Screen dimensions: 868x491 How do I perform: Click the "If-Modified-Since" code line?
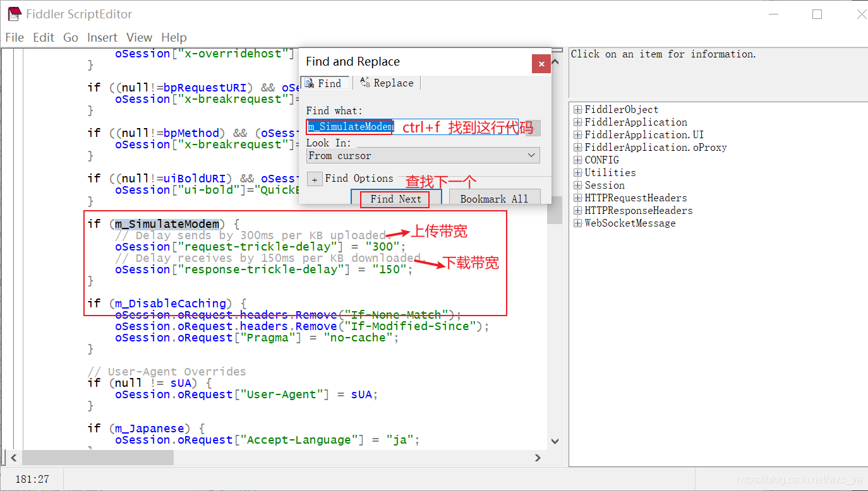point(302,326)
